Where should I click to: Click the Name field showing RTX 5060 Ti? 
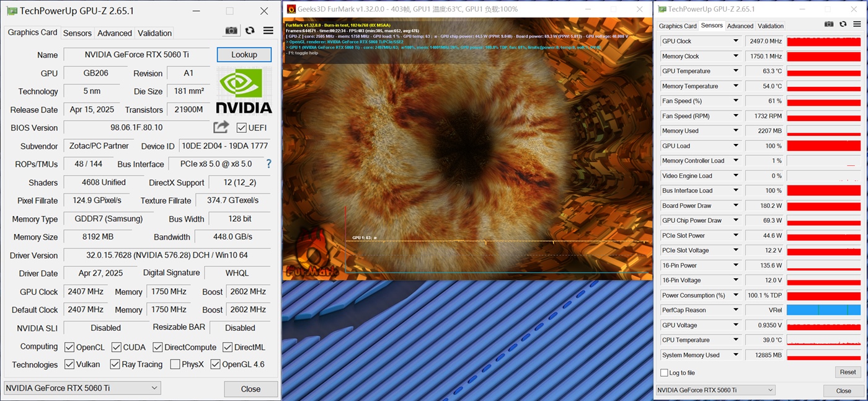coord(137,55)
